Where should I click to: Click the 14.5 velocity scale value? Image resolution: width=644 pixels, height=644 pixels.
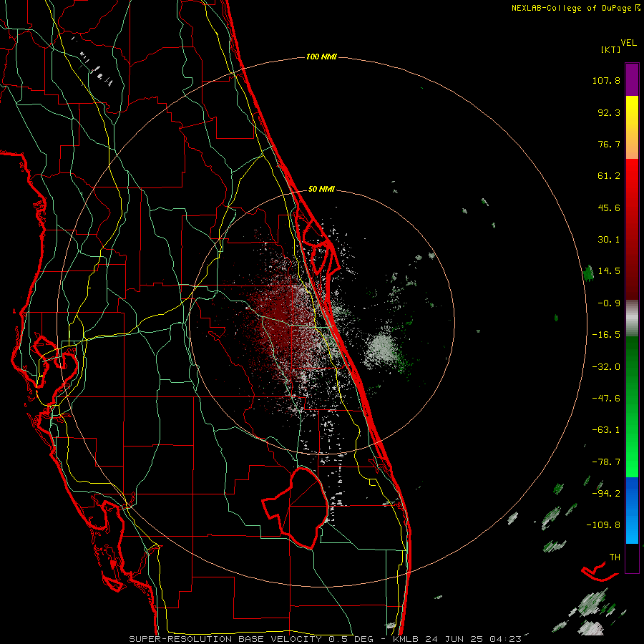click(609, 271)
